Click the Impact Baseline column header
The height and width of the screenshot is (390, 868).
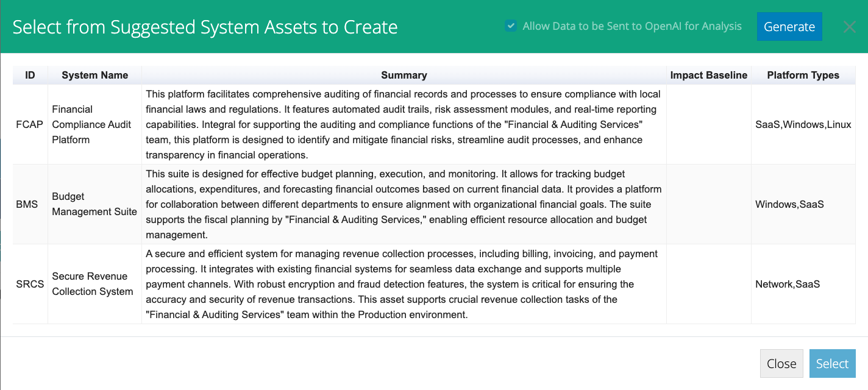709,76
